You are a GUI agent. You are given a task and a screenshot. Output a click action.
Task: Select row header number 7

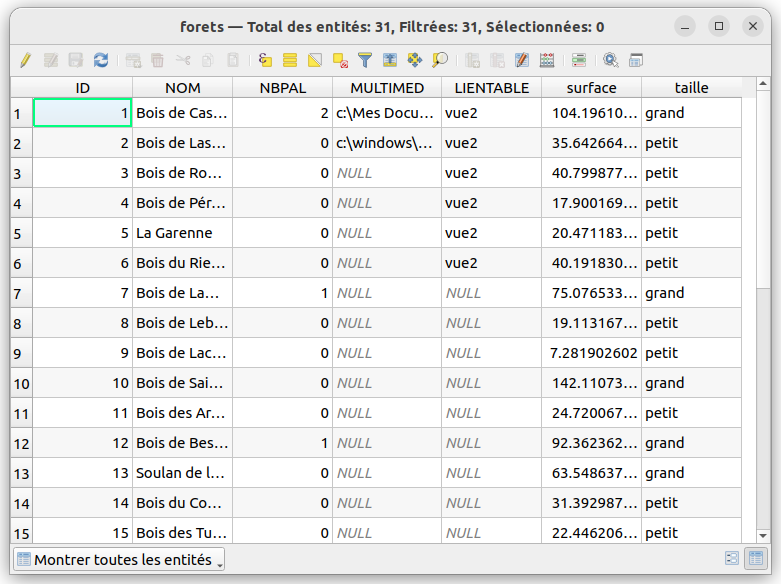point(21,293)
